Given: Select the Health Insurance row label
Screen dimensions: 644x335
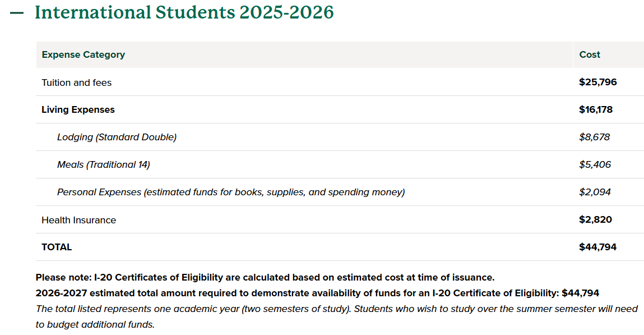Looking at the screenshot, I should [x=79, y=220].
